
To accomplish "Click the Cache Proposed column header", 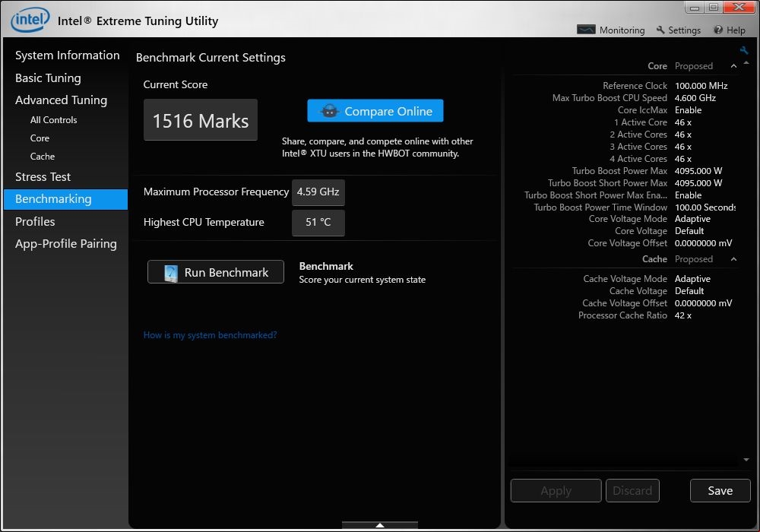I will point(694,259).
